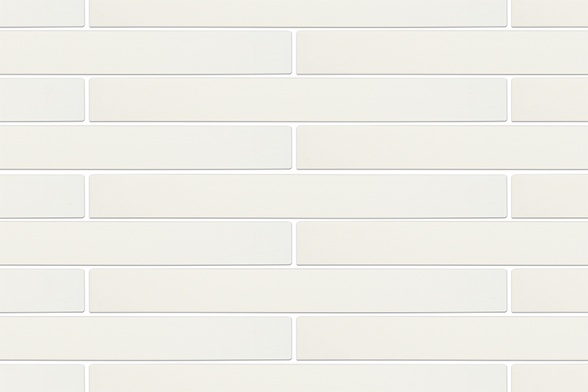Click the long center tile in the third row
This screenshot has height=392, width=588.
tap(298, 100)
